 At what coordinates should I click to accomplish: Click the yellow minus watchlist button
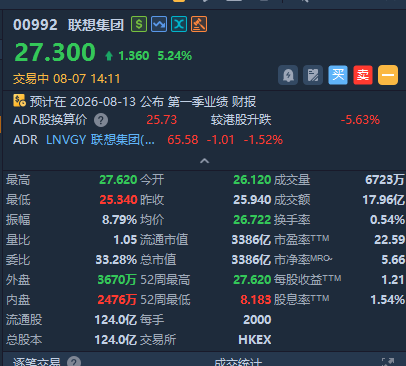(388, 75)
